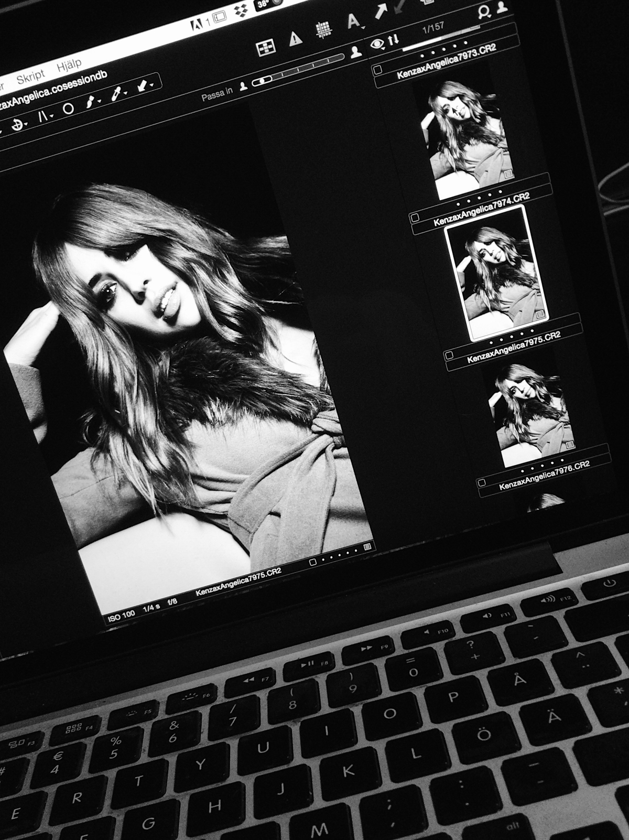The height and width of the screenshot is (840, 629).
Task: Click the adjustments badge on the 7974 thumbnail
Action: pos(507,174)
